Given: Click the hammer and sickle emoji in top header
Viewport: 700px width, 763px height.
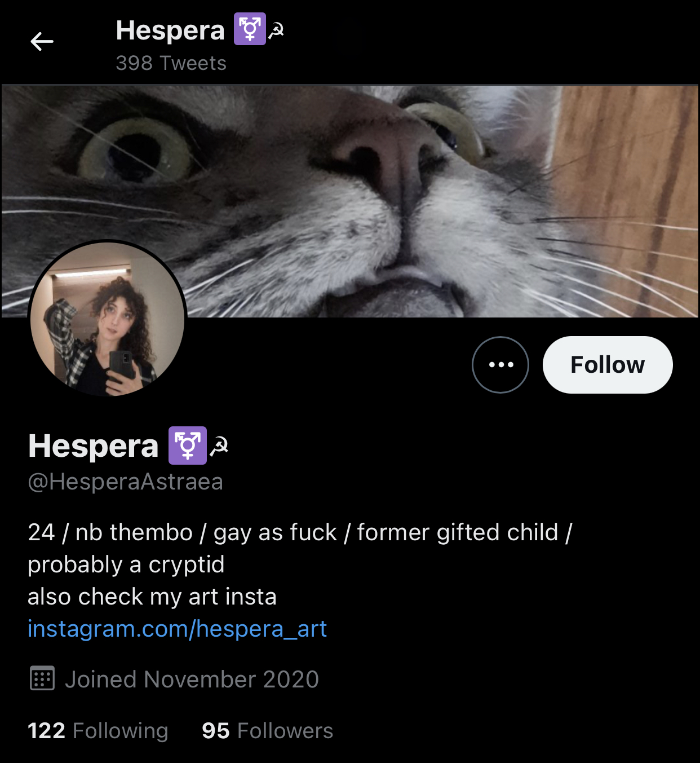Looking at the screenshot, I should point(276,32).
